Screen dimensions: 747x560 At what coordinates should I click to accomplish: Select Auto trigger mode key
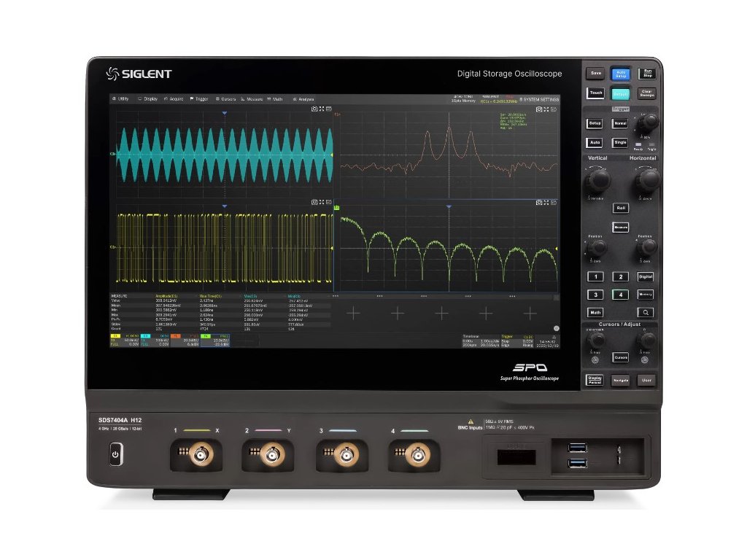595,142
